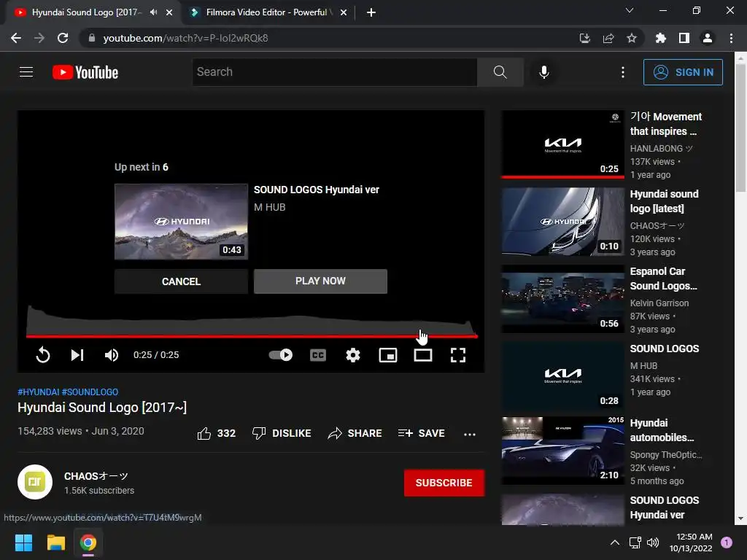747x560 pixels.
Task: Open File Explorer from taskbar
Action: (x=55, y=542)
